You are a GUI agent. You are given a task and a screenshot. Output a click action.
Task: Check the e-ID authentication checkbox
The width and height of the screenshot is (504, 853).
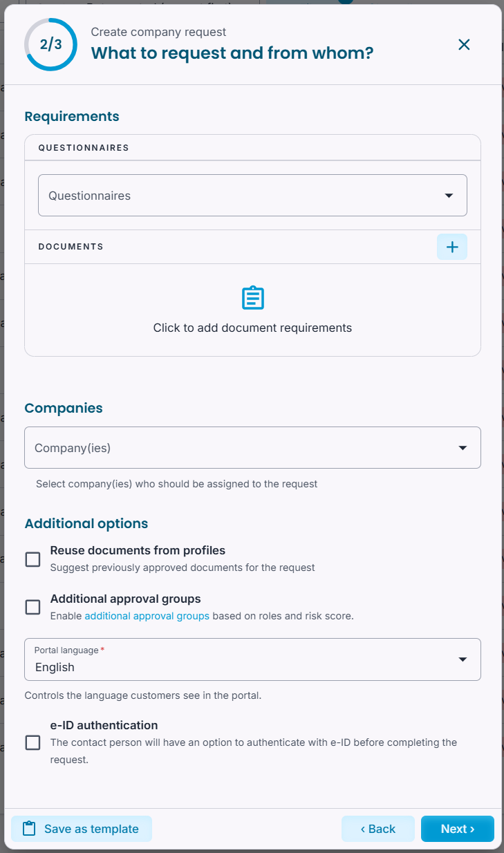click(32, 742)
